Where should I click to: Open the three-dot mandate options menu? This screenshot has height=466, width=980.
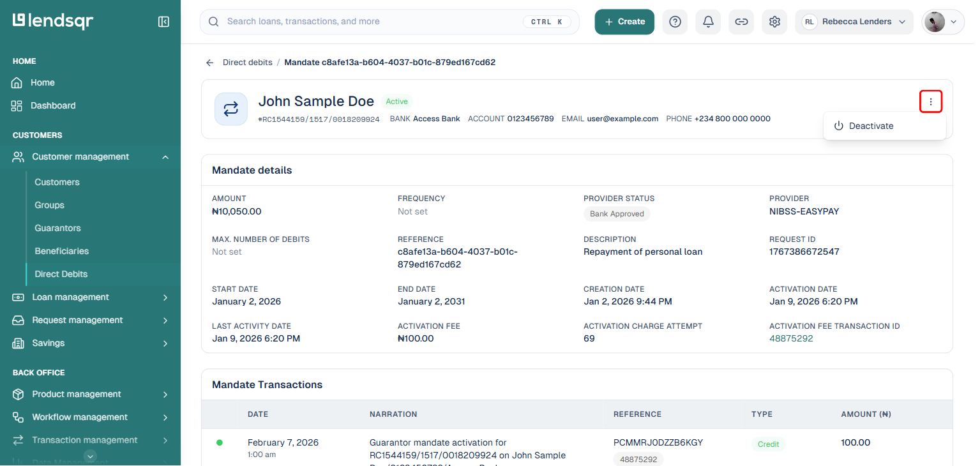pos(931,101)
